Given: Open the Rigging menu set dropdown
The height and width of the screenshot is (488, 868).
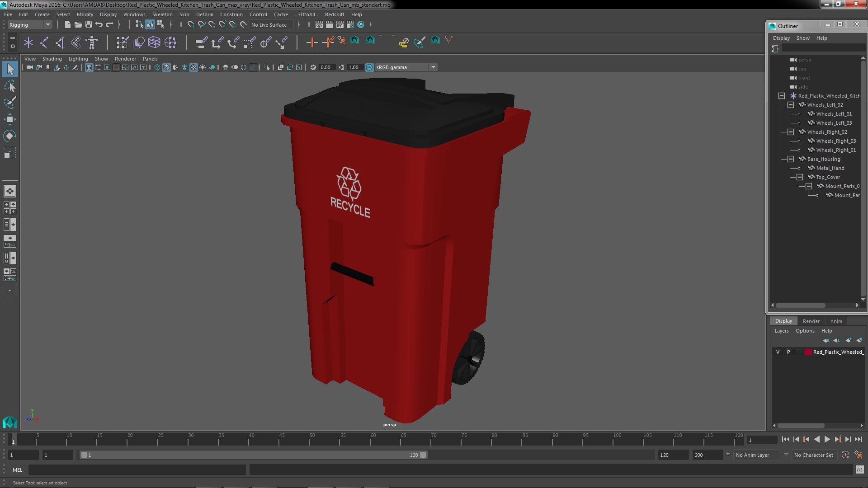Looking at the screenshot, I should (30, 25).
